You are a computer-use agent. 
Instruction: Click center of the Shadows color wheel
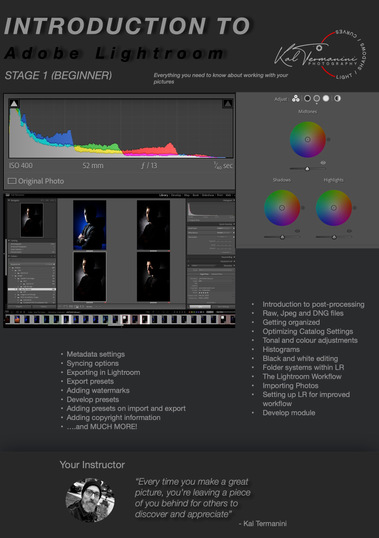[282, 208]
